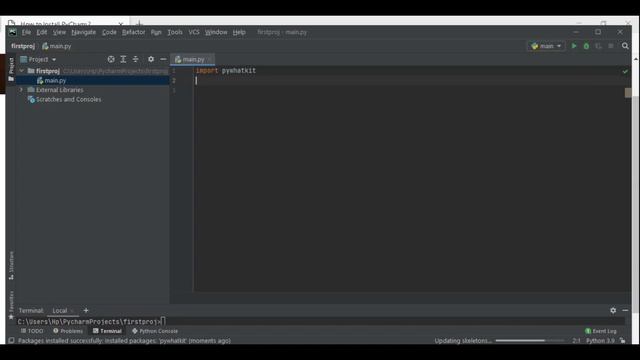Image resolution: width=640 pixels, height=360 pixels.
Task: Close the main.py editor tab
Action: coord(210,60)
